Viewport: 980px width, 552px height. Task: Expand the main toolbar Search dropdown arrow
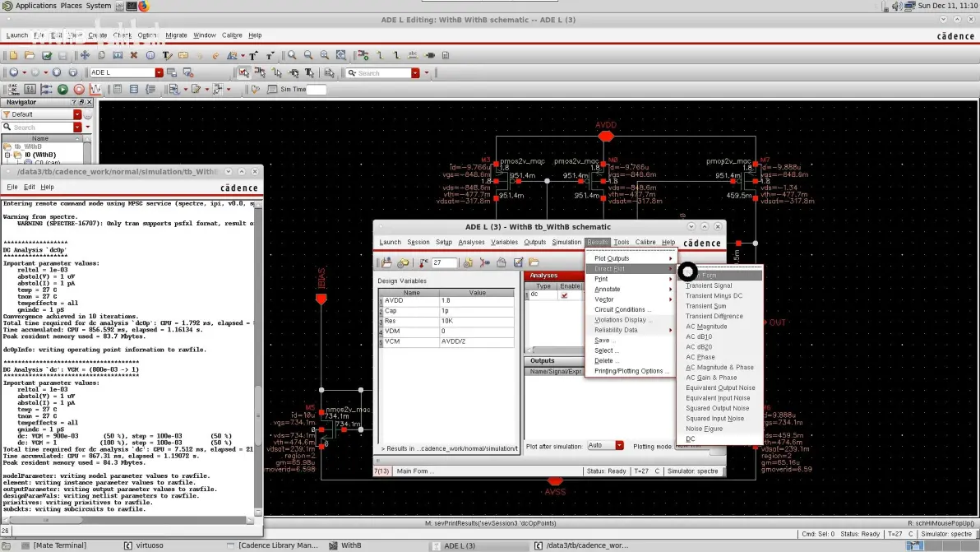click(415, 73)
